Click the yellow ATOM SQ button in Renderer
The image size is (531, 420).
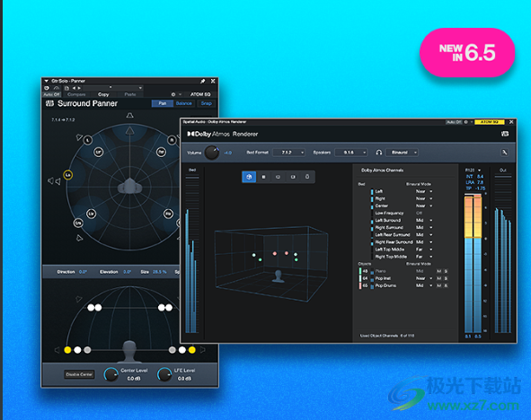[x=490, y=122]
